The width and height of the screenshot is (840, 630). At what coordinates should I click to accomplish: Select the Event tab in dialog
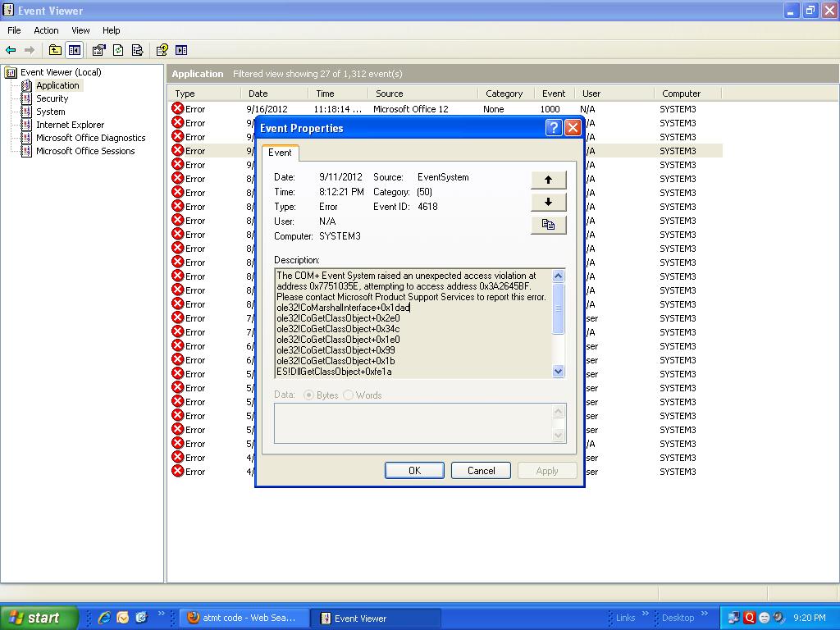tap(280, 153)
